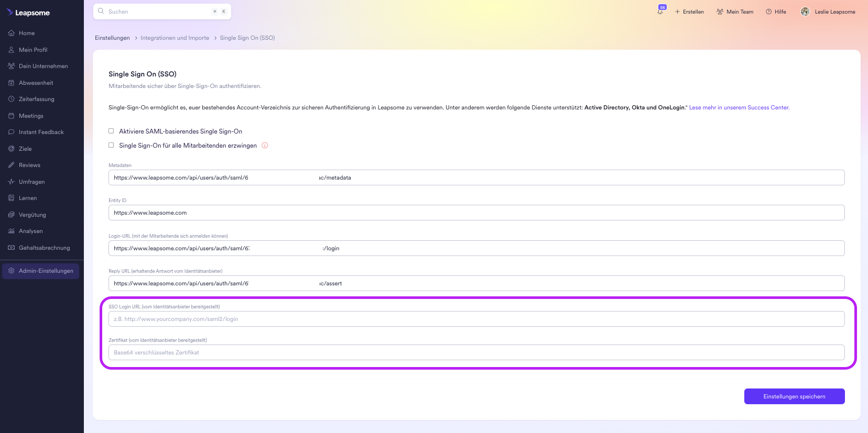Screen dimensions: 868x433
Task: Focus the SSO Login URL field
Action: [x=476, y=319]
